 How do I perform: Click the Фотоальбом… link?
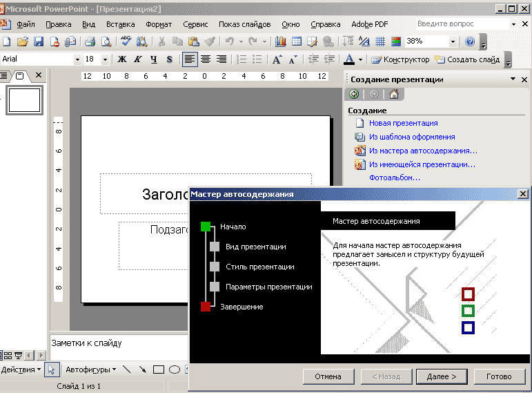pos(395,178)
